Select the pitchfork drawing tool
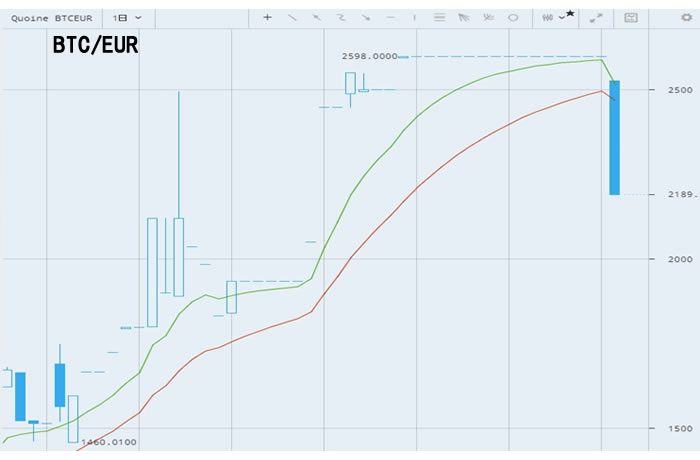 463,17
